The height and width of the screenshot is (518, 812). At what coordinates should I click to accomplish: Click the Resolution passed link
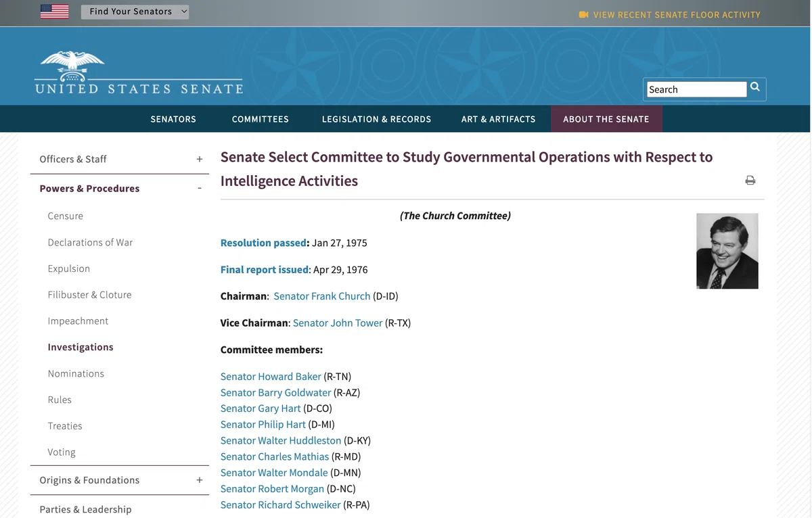[263, 243]
